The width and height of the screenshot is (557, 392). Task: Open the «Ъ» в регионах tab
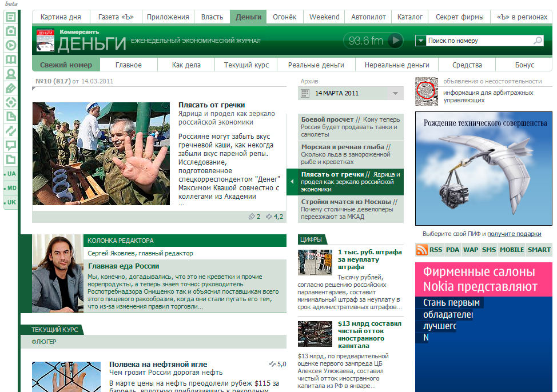point(522,17)
